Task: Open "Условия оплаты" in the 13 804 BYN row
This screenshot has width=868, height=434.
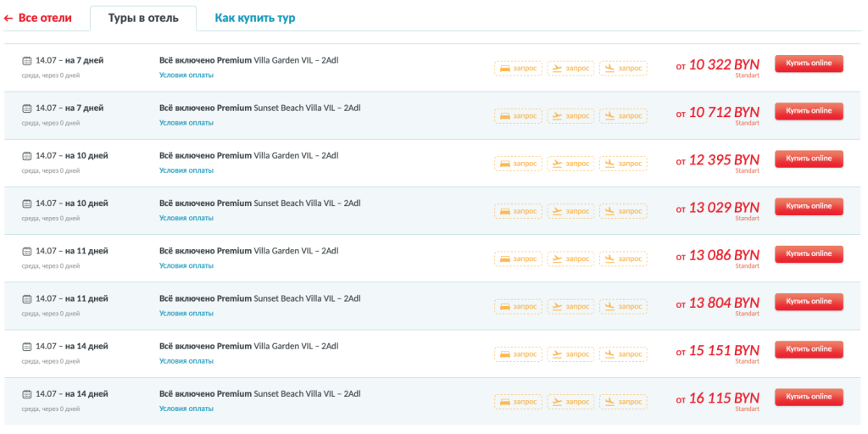Action: point(186,314)
